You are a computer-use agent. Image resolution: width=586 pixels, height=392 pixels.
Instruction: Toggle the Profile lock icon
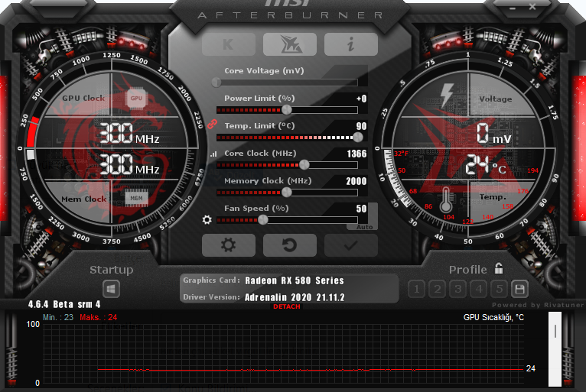pos(499,268)
